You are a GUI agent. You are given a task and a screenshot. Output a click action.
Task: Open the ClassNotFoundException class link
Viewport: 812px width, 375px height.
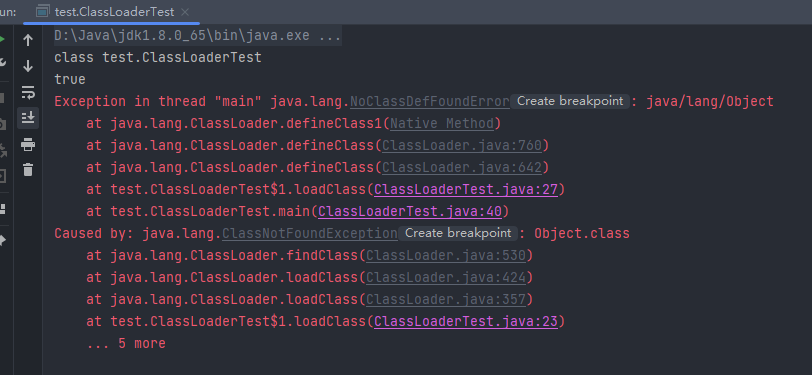point(310,234)
